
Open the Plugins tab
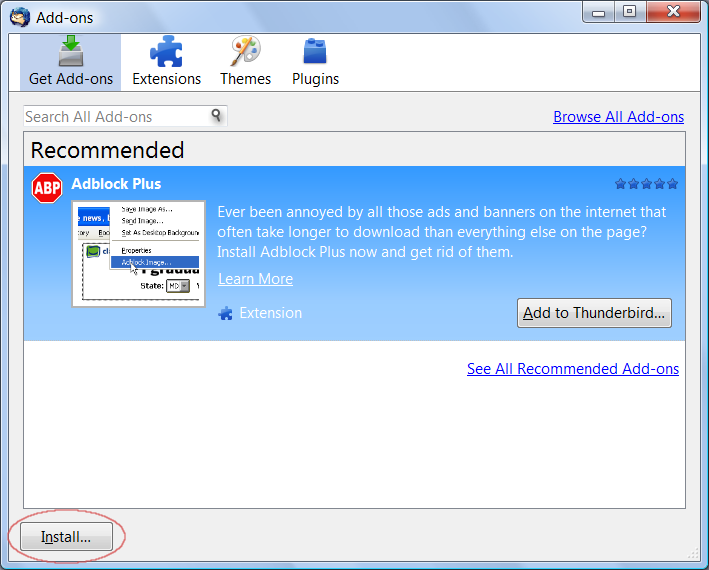pyautogui.click(x=315, y=62)
